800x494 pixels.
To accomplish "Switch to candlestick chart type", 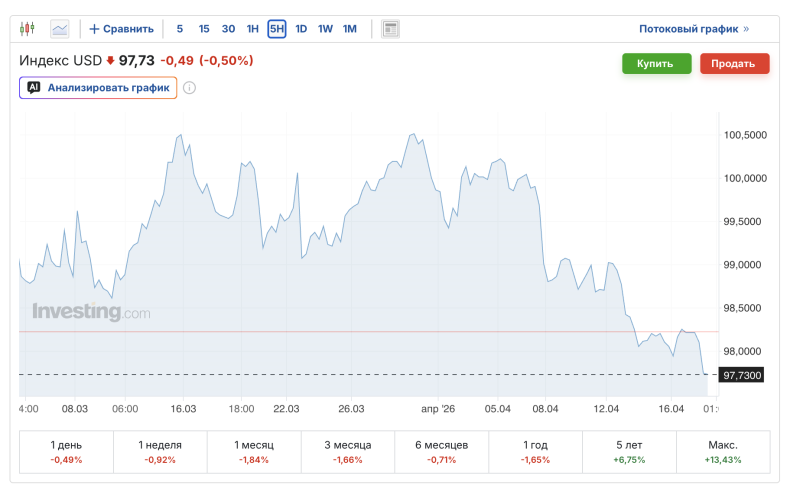I will (x=28, y=29).
